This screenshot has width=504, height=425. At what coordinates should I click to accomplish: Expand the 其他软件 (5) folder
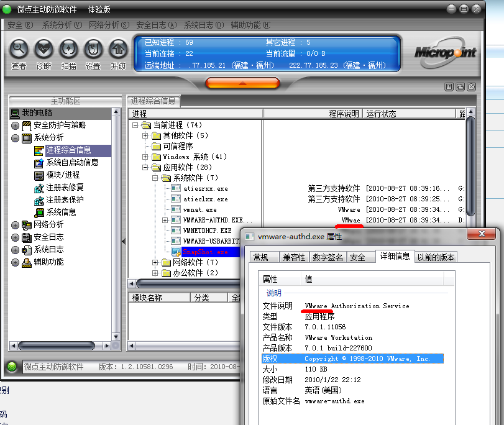[x=145, y=135]
